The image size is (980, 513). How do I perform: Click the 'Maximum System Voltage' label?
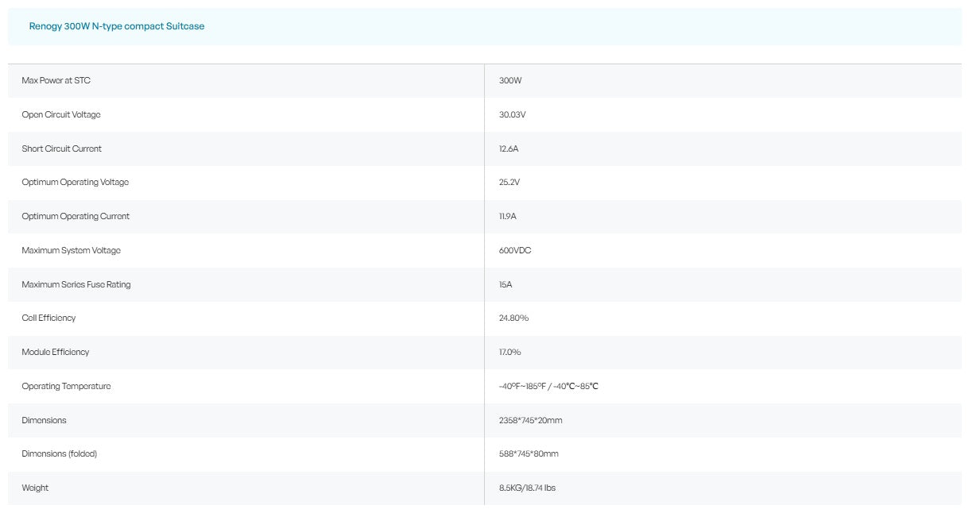tap(72, 250)
